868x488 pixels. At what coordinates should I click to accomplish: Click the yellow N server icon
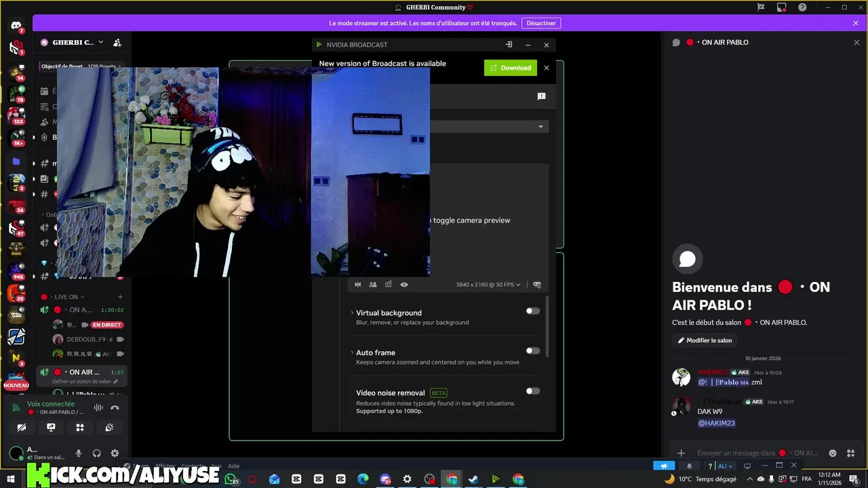pyautogui.click(x=16, y=357)
